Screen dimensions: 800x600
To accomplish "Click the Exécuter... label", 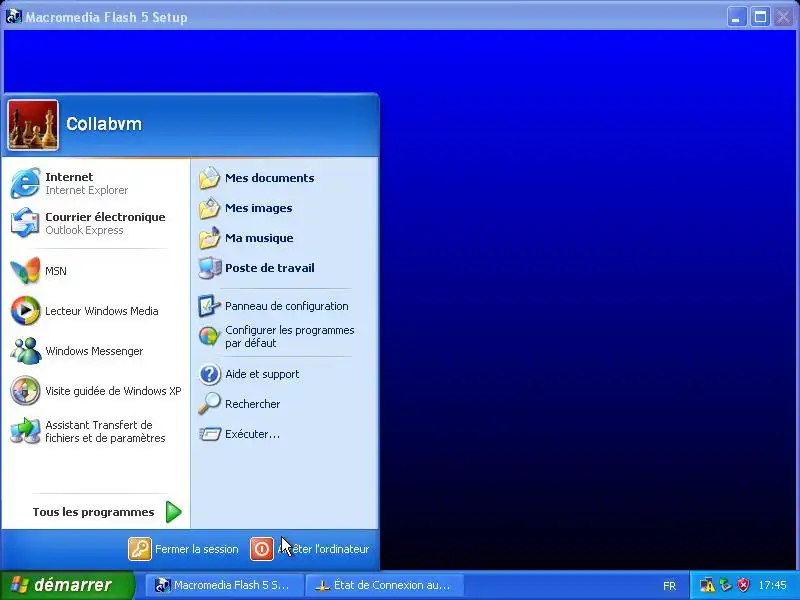I will point(253,434).
